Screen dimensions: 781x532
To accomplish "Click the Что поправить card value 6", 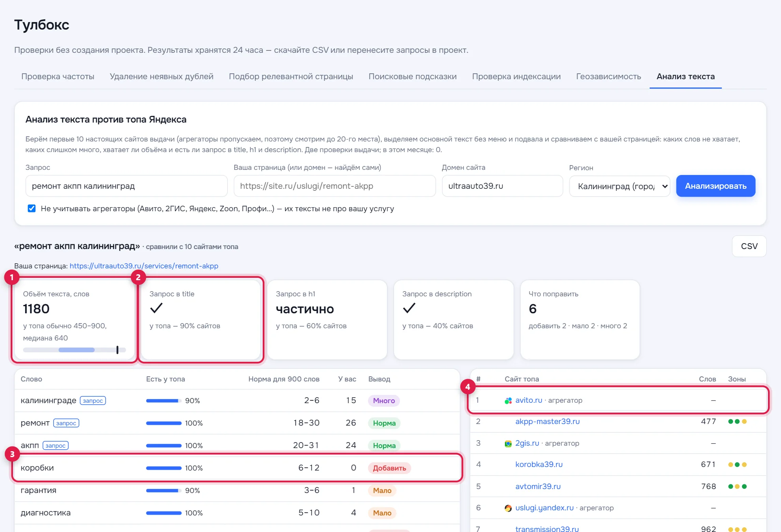I will click(x=532, y=309).
